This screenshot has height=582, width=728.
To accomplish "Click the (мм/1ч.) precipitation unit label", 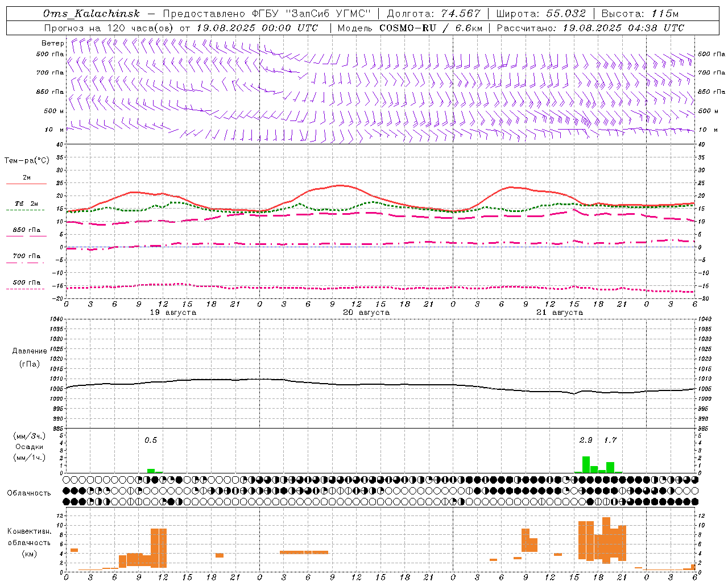I will click(x=30, y=458).
